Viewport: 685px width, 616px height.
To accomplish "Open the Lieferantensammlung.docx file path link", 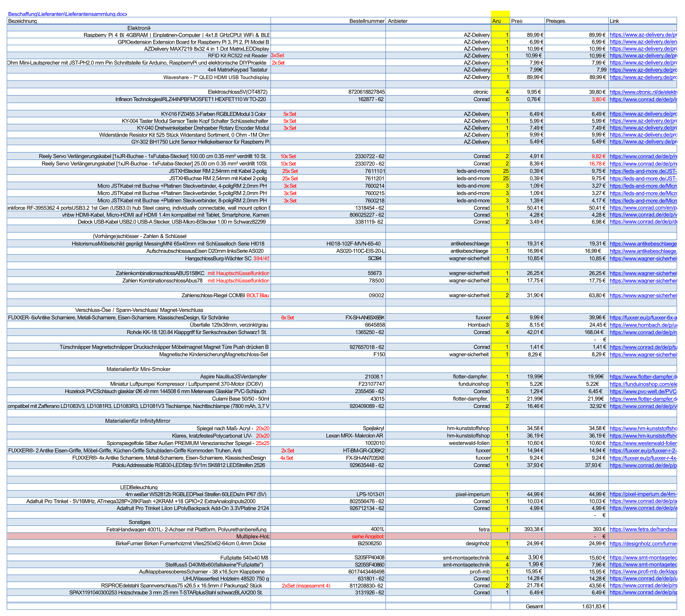I will pos(67,14).
